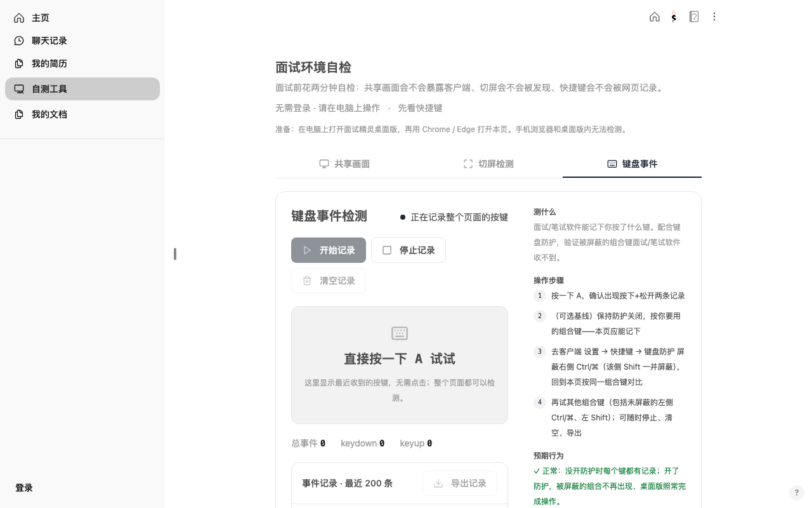Viewport: 812px width, 508px height.
Task: Click the round question mark help button
Action: [x=797, y=493]
